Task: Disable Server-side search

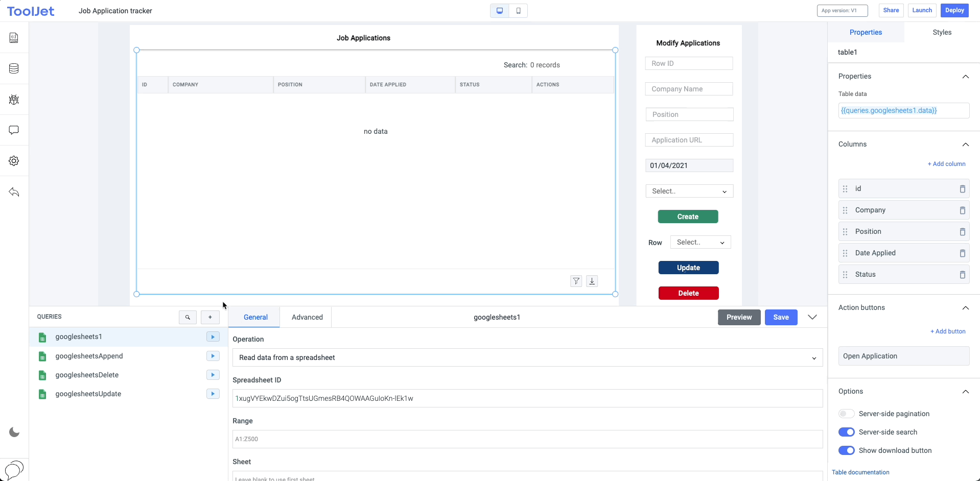Action: pos(846,431)
